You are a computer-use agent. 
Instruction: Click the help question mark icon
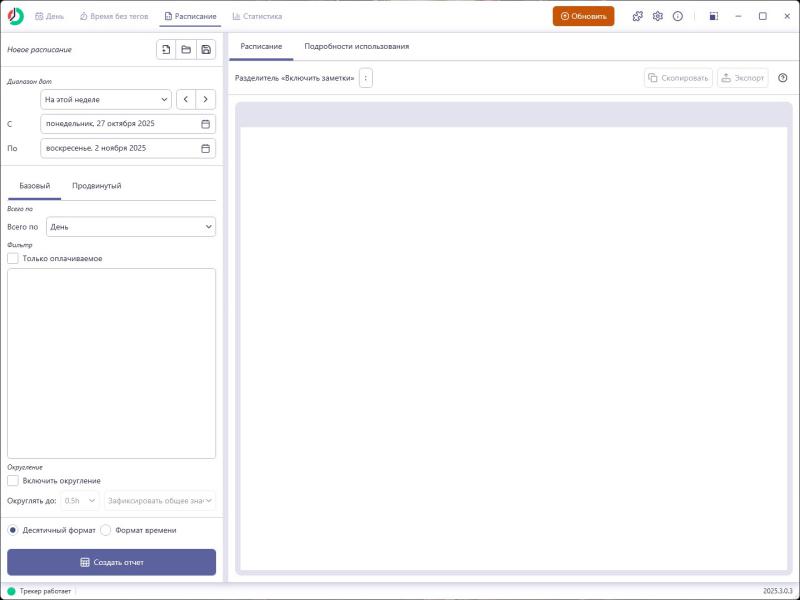click(x=782, y=78)
